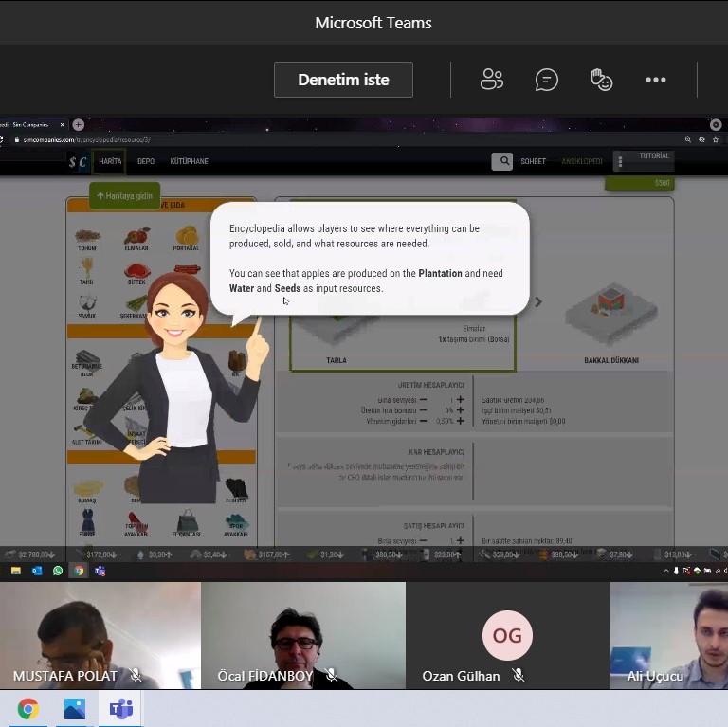Select the TAHIL grain resource
Image resolution: width=728 pixels, height=727 pixels.
[86, 272]
